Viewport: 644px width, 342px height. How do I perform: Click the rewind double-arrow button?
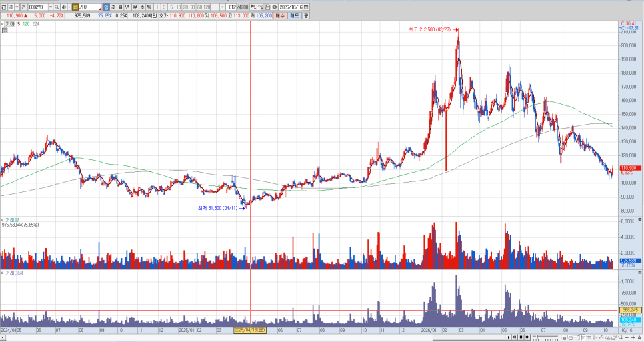click(514, 337)
